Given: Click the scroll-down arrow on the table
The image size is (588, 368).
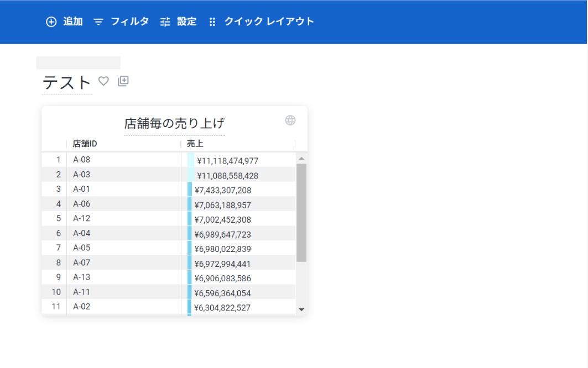Looking at the screenshot, I should [x=301, y=308].
